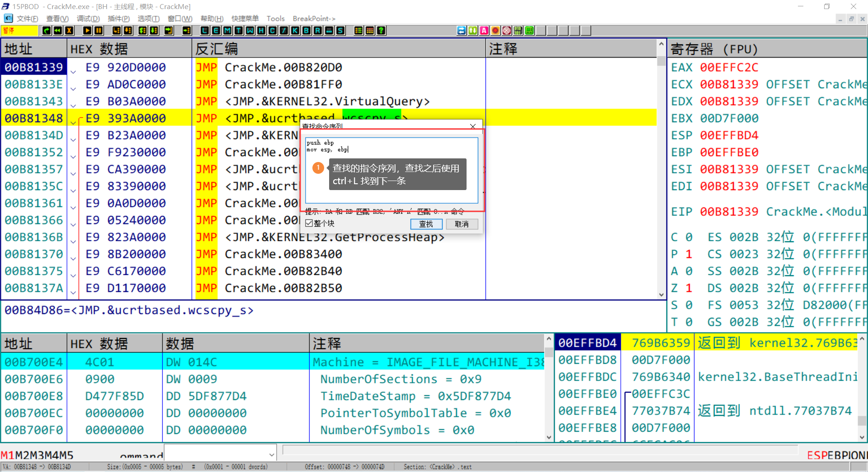Open the 文件(F) menu
The image size is (868, 472).
coord(27,19)
